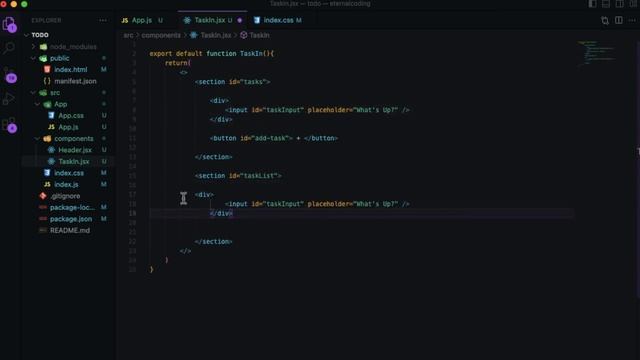Click the TaskIn symbol breadcrumb
Image resolution: width=640 pixels, height=360 pixels.
pos(259,36)
